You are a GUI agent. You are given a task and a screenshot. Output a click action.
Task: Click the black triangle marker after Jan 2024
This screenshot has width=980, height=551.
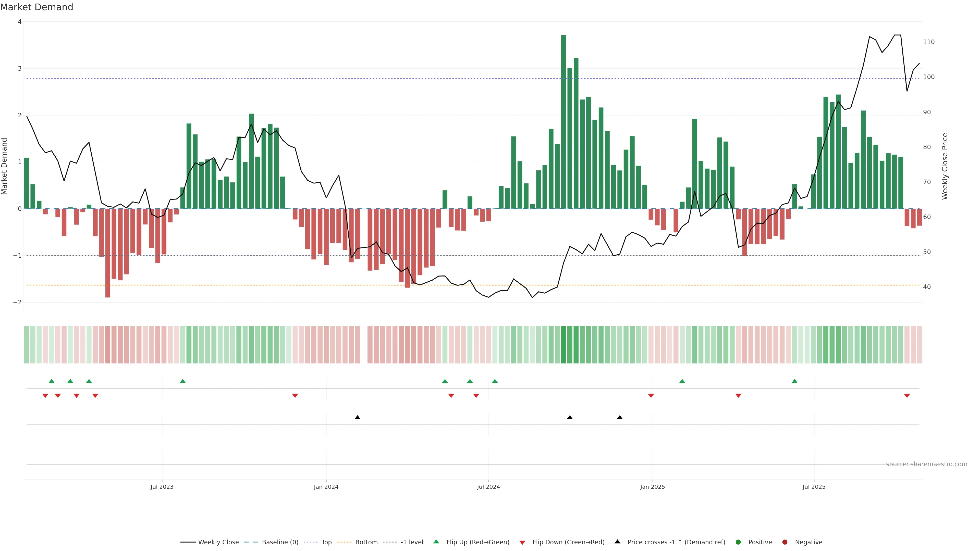tap(357, 418)
